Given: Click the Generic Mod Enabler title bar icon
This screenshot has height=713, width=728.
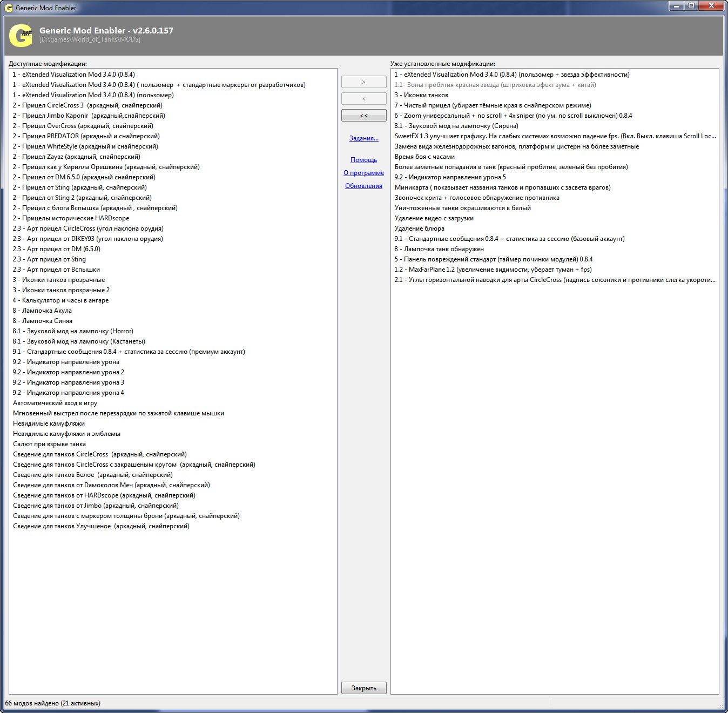Looking at the screenshot, I should coord(9,8).
